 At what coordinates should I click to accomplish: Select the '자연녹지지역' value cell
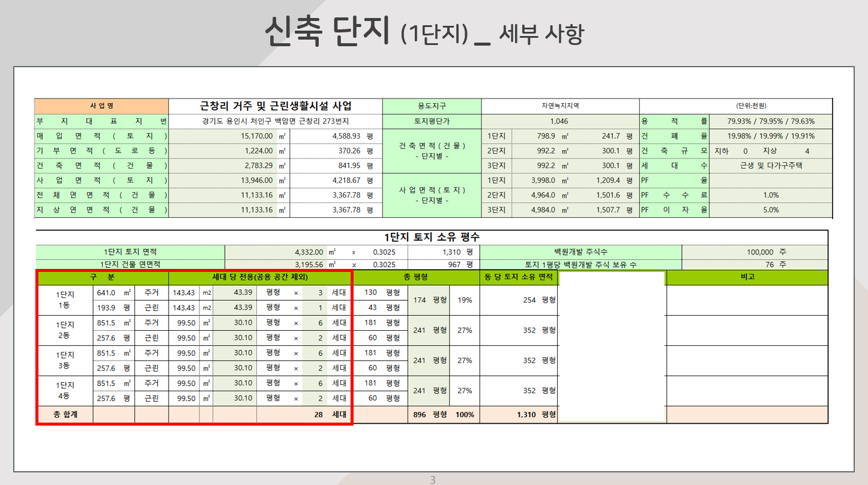pos(560,106)
